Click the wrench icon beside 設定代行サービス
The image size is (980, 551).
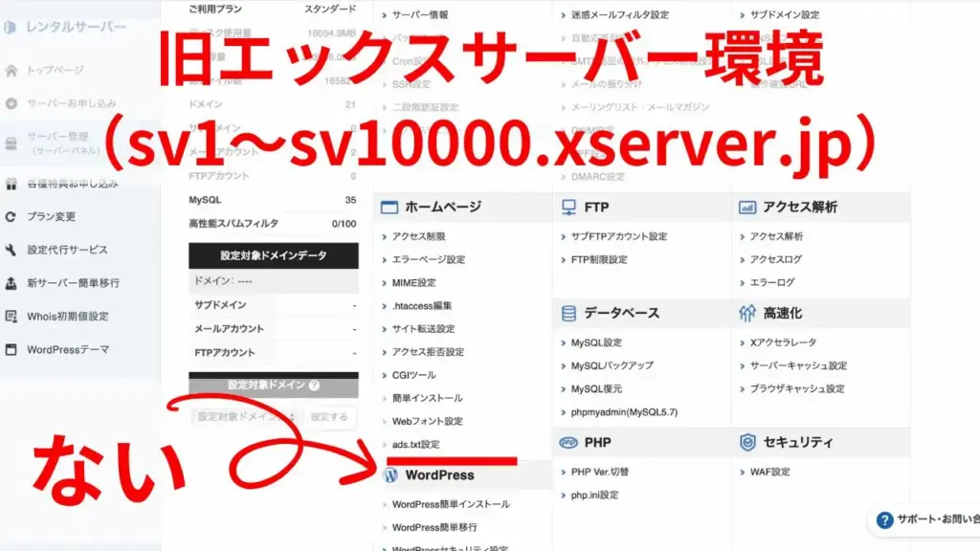pyautogui.click(x=11, y=250)
